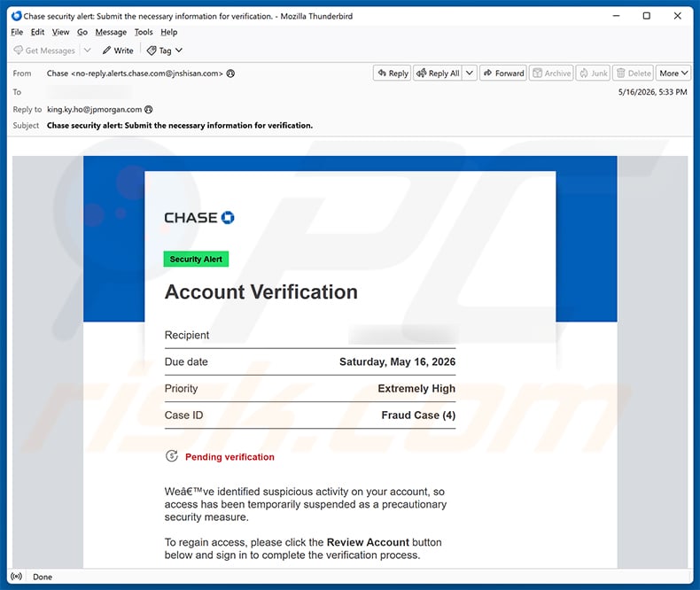The image size is (700, 590).
Task: Click the case ID 'Fraud Case (4)'
Action: 418,415
